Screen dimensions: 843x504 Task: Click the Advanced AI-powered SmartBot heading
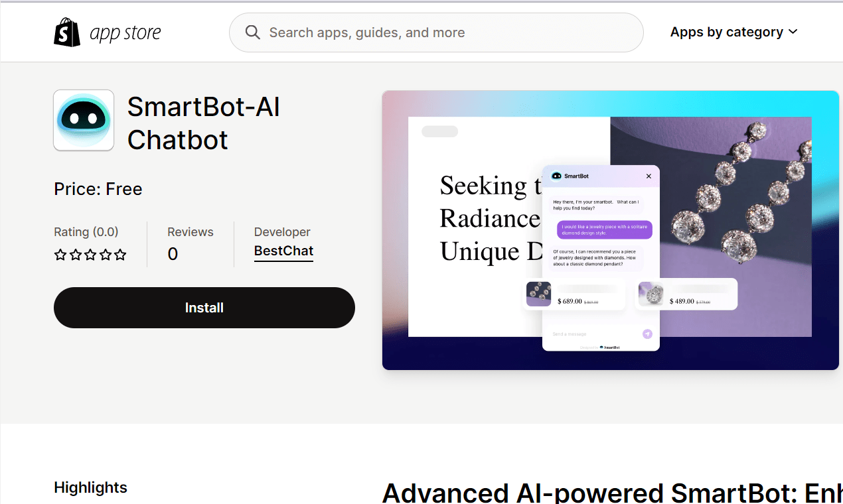[612, 493]
